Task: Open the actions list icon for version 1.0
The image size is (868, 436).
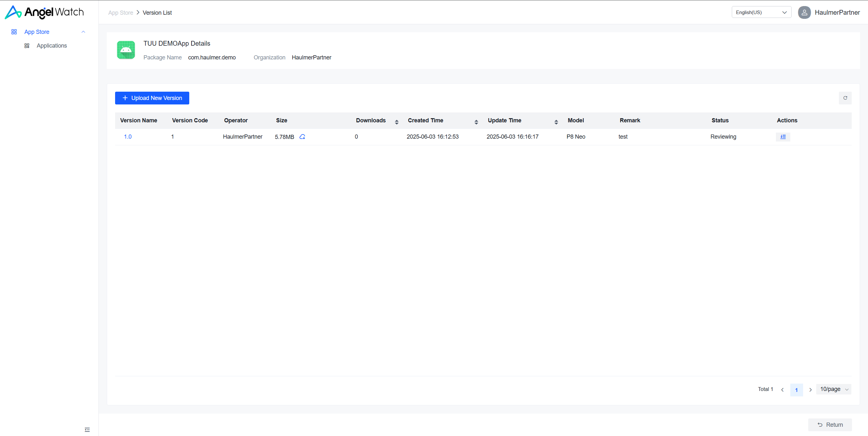Action: coord(783,137)
